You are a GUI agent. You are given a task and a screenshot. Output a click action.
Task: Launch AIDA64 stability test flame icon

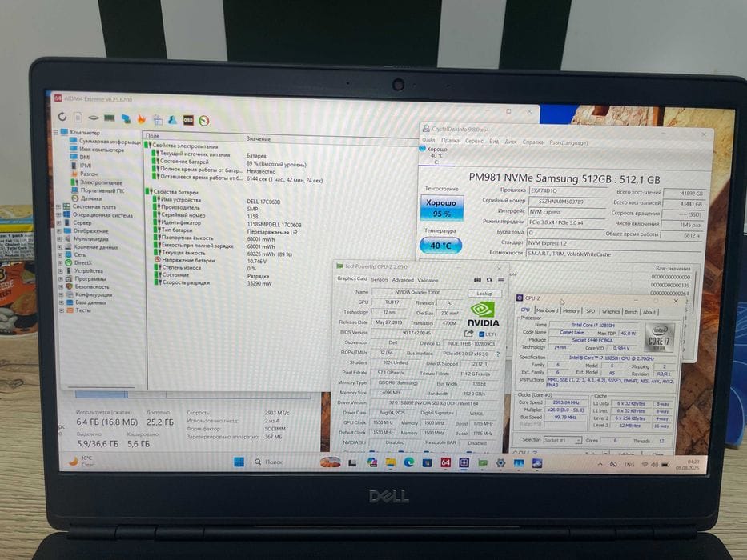click(142, 119)
